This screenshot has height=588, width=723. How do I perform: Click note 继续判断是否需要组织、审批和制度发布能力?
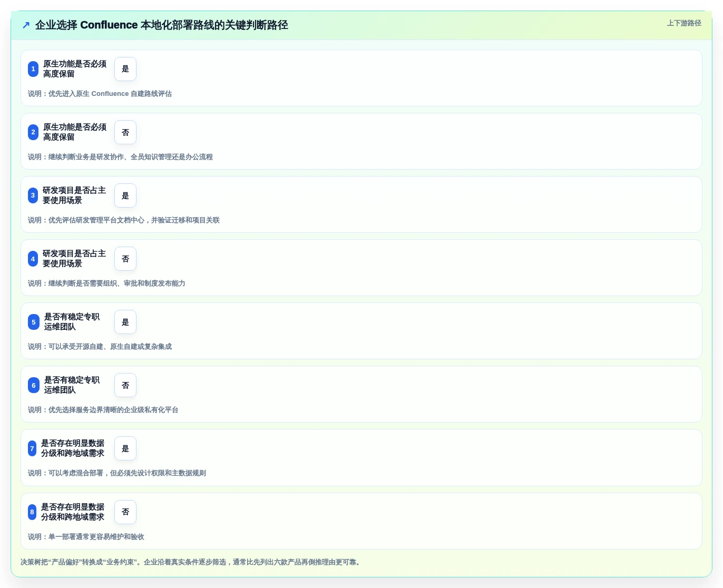[117, 283]
